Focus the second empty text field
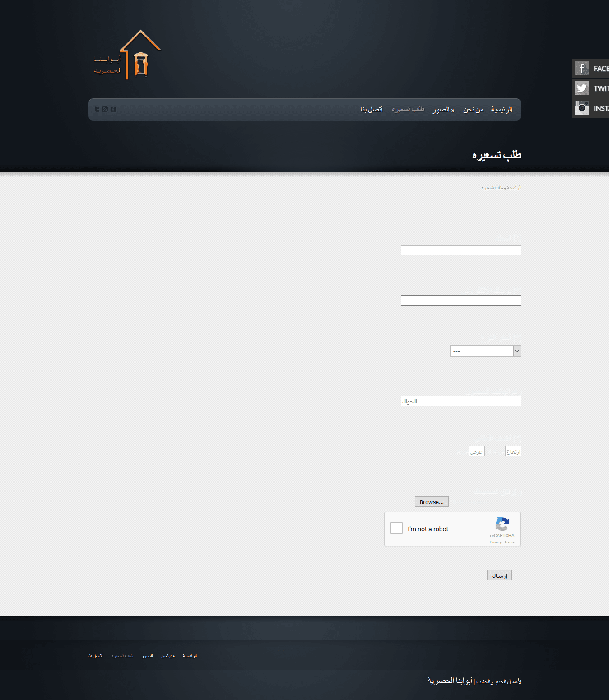This screenshot has height=700, width=609. [x=461, y=301]
